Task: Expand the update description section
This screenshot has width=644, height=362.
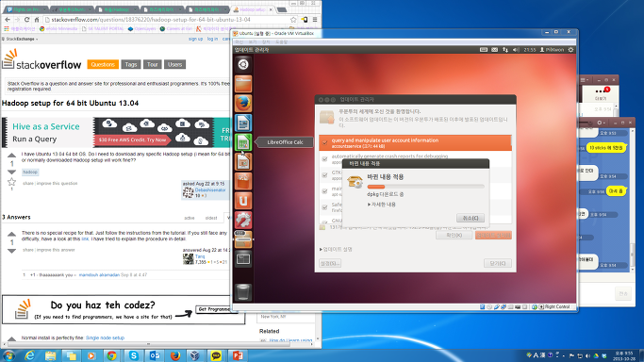Action: point(336,249)
